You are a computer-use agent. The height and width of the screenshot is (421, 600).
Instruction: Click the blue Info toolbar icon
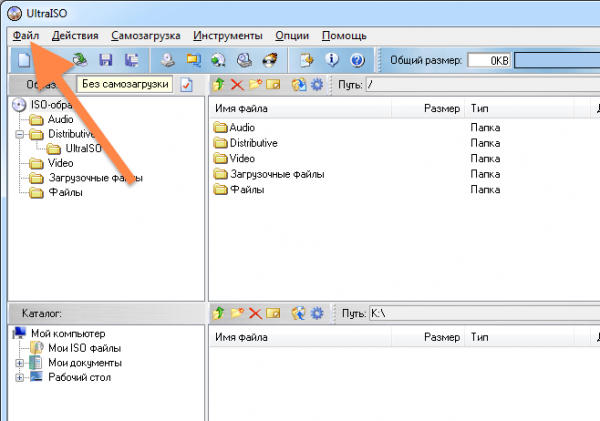point(332,60)
